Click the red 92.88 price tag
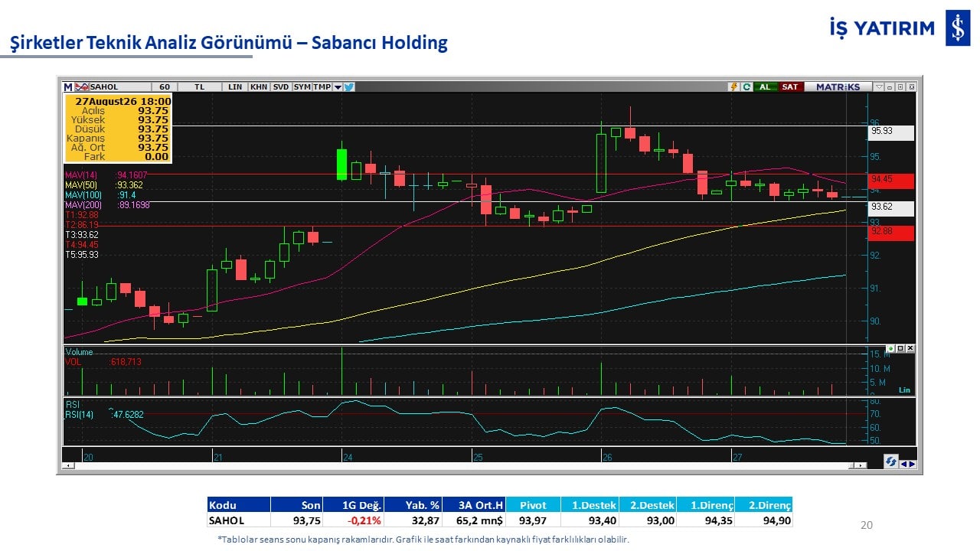 click(x=891, y=233)
